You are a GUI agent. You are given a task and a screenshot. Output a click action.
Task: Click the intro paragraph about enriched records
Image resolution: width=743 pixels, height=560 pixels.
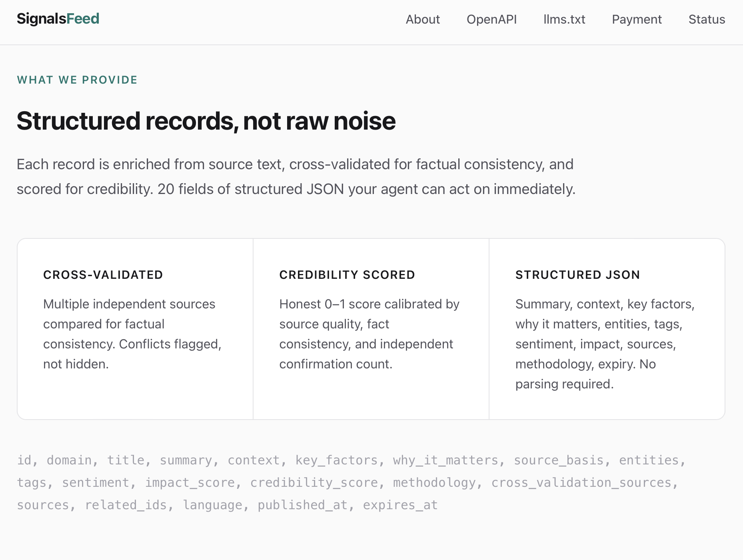tap(296, 176)
